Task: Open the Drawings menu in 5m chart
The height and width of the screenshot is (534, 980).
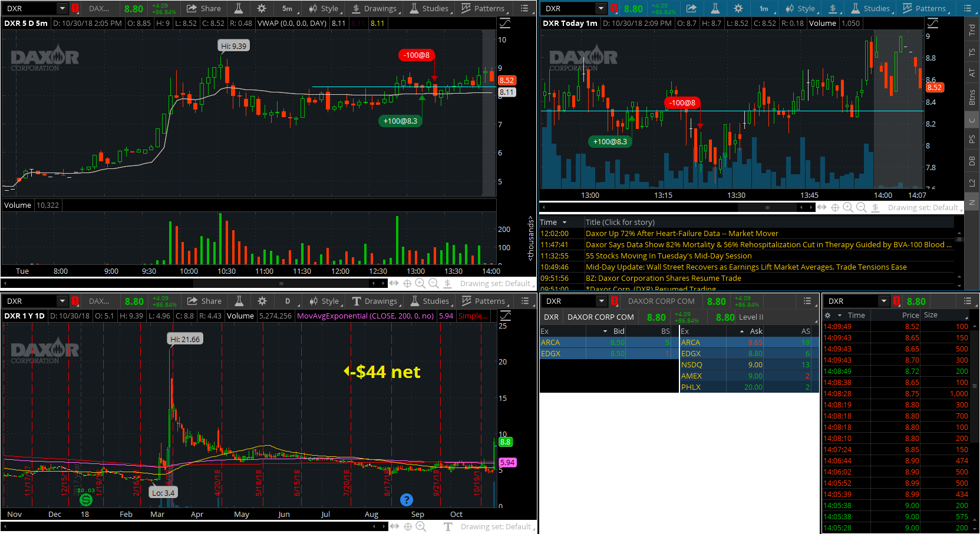Action: click(x=374, y=8)
